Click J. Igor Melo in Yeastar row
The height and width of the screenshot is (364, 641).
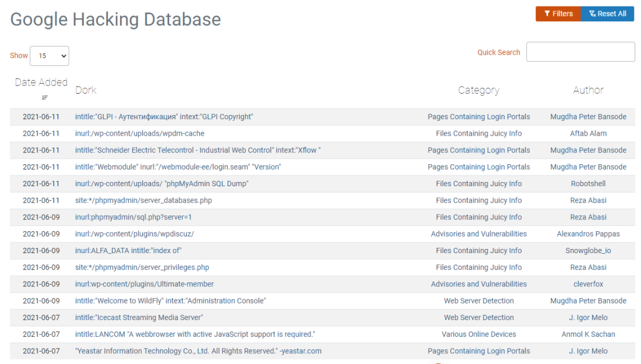tap(588, 352)
